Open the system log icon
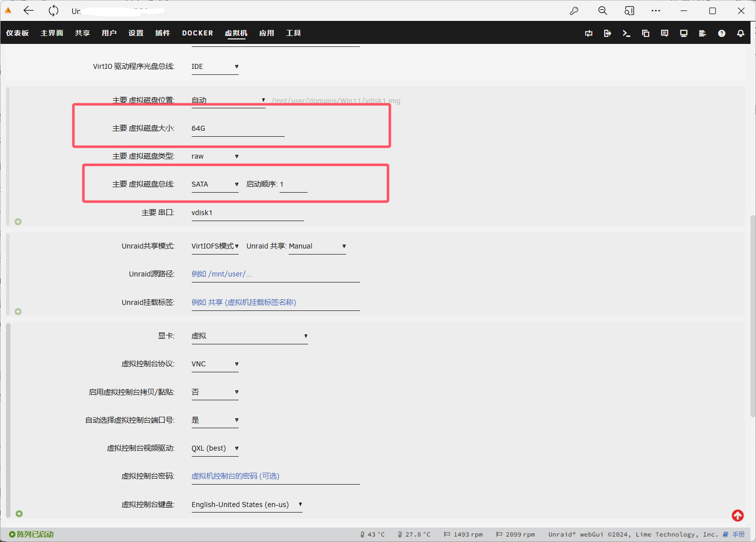 (702, 33)
